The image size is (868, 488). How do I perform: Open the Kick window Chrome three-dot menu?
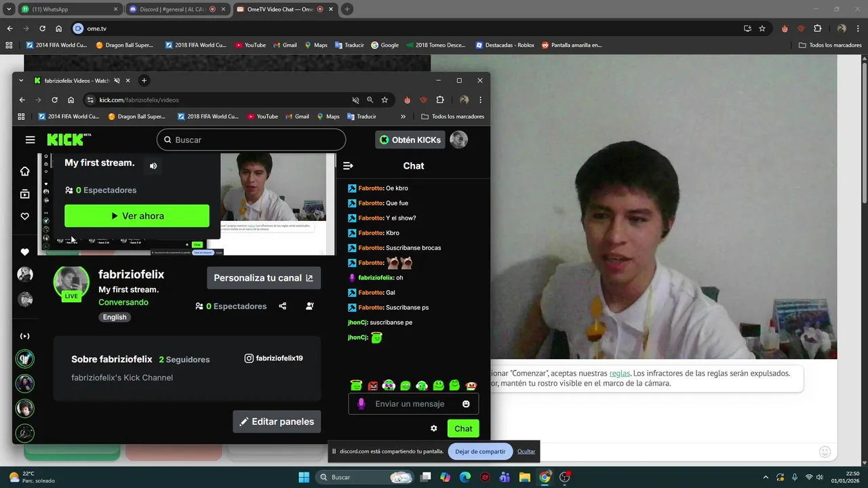click(480, 100)
